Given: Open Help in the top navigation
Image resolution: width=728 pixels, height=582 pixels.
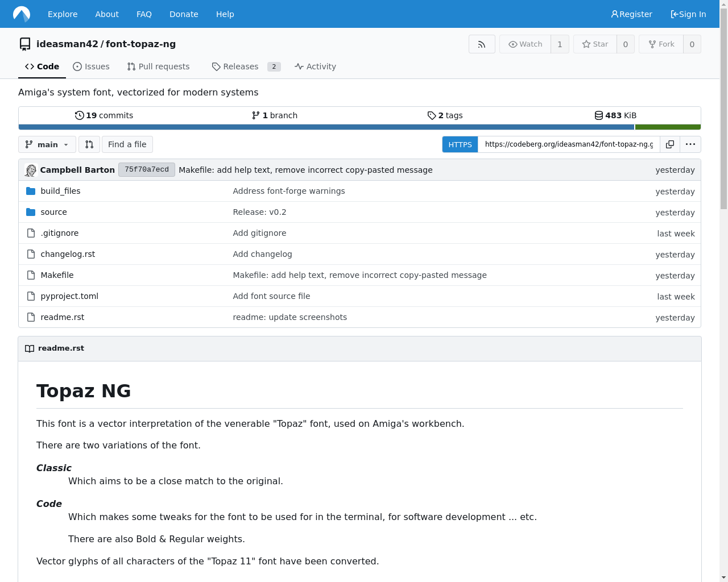Looking at the screenshot, I should pyautogui.click(x=225, y=14).
